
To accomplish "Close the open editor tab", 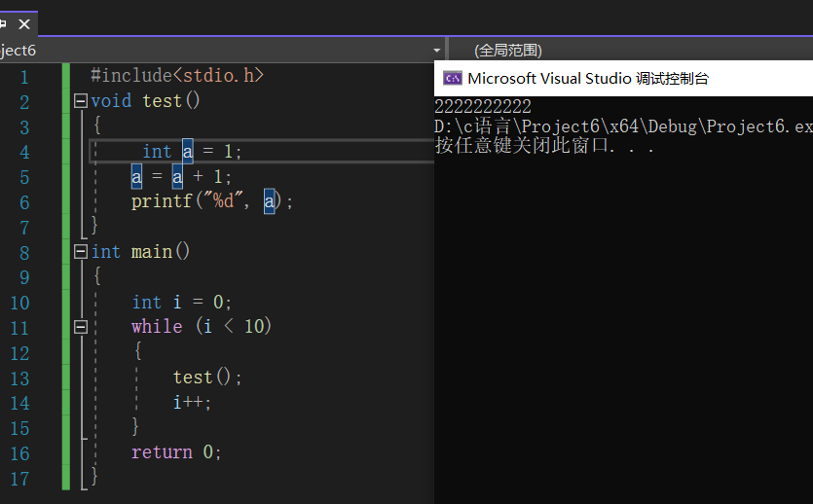I will point(24,23).
